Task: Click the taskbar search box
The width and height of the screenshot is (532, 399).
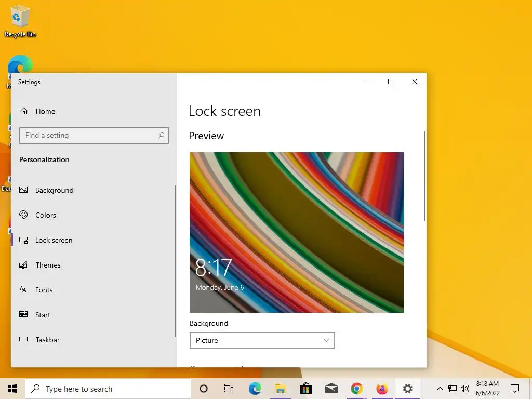Action: pos(108,389)
